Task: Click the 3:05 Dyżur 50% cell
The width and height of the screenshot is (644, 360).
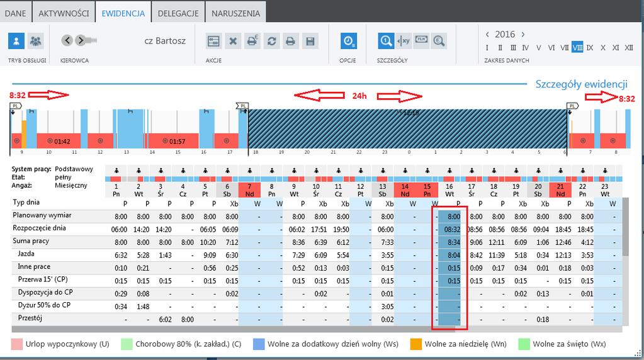Action: coord(387,307)
